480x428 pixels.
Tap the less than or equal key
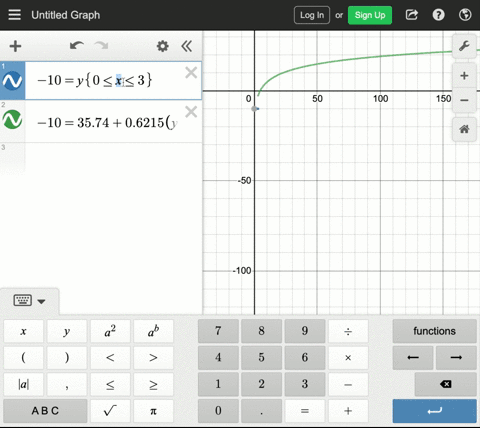[x=110, y=384]
